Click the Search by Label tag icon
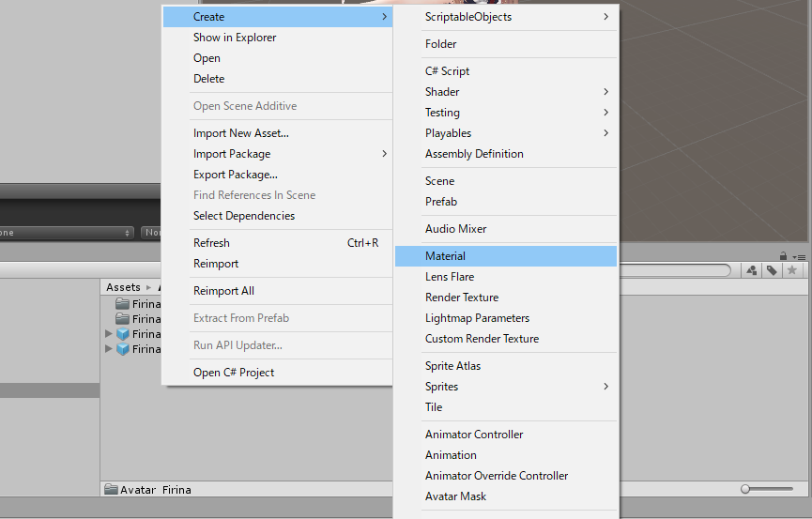This screenshot has width=812, height=519. (772, 270)
